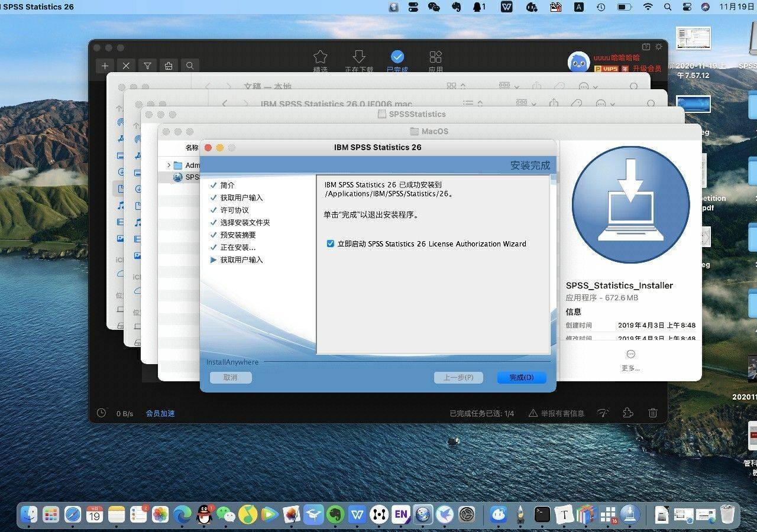Open Safari from the Dock
Image resolution: width=757 pixels, height=532 pixels.
click(73, 514)
